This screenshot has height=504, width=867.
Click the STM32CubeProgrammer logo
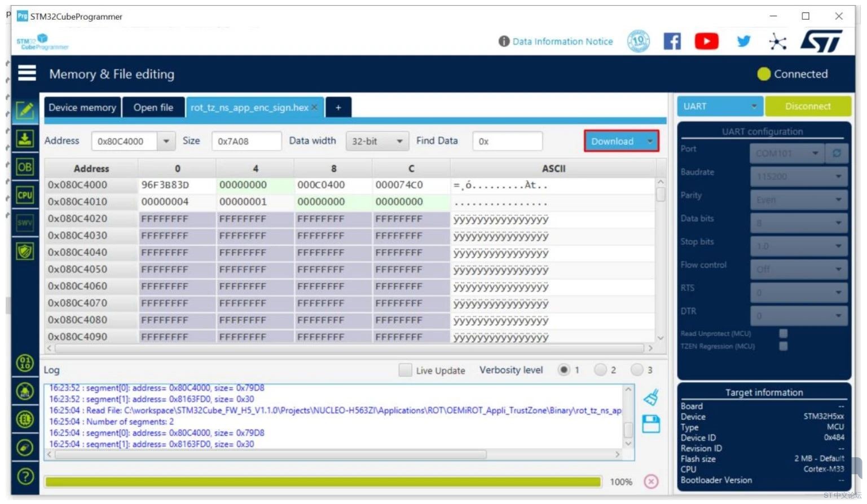coord(42,42)
